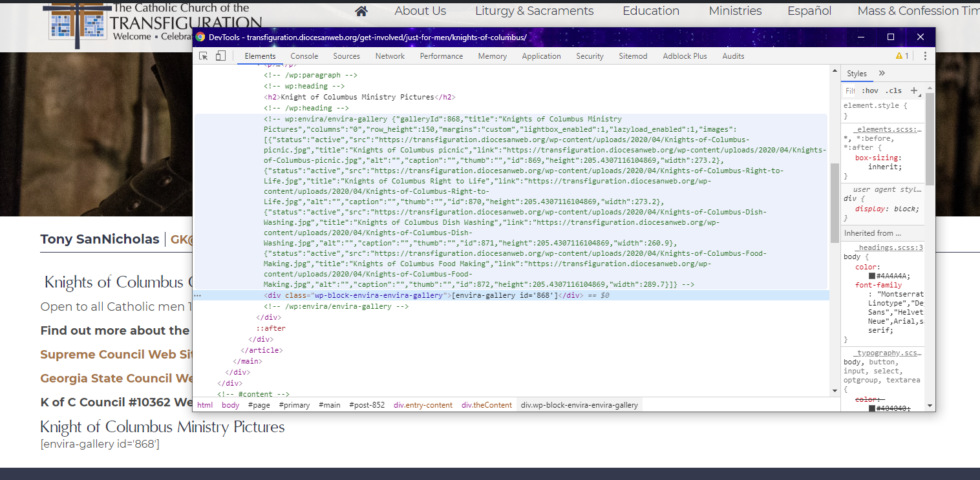This screenshot has width=980, height=480.
Task: Toggle the .cls element classes panel
Action: point(893,91)
